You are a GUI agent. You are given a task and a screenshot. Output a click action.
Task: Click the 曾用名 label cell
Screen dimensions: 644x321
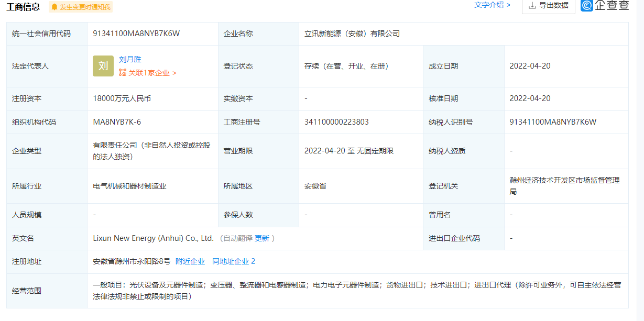[x=464, y=215]
